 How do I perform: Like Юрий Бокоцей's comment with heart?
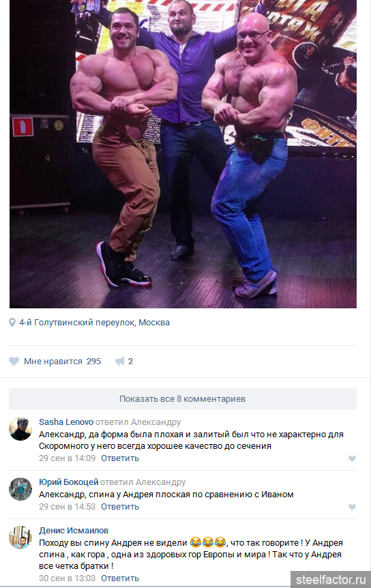pyautogui.click(x=352, y=507)
